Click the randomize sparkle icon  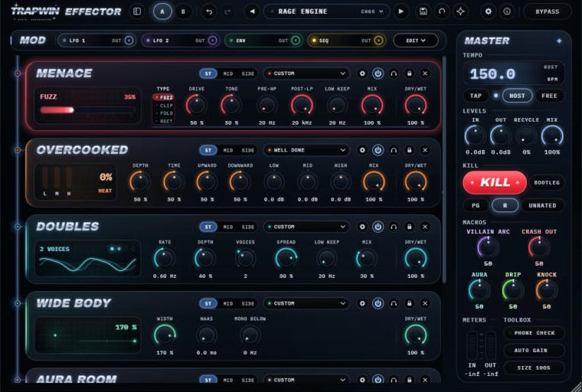coord(461,11)
